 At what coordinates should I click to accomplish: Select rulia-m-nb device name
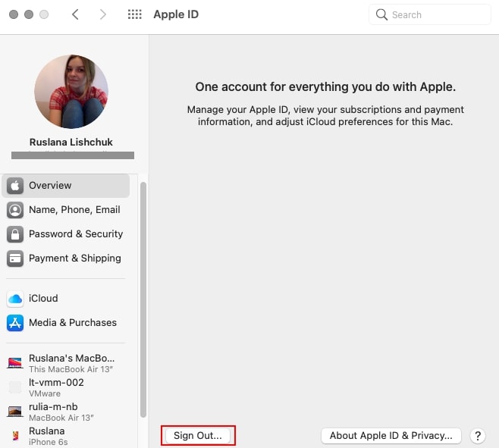pyautogui.click(x=53, y=406)
